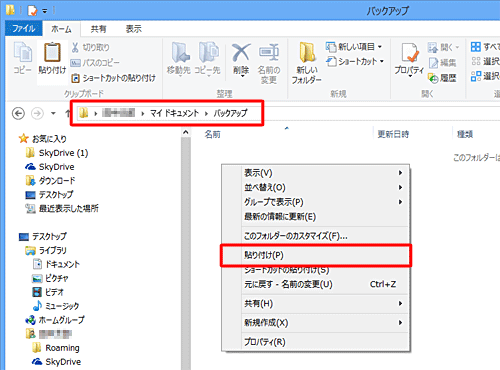
Task: Choose Copy path (パスのコピー)
Action: [x=95, y=62]
